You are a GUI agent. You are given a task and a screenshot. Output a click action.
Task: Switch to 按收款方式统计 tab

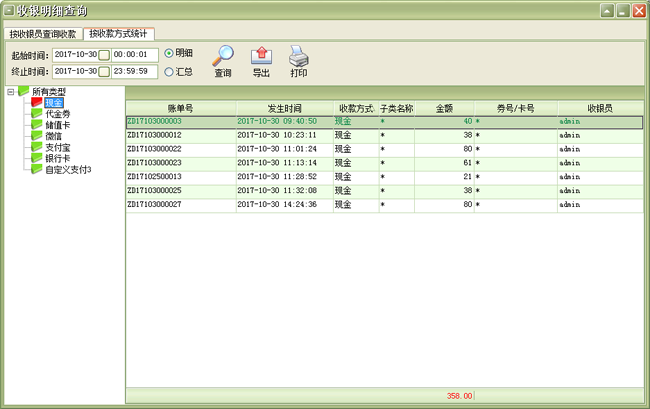click(118, 33)
